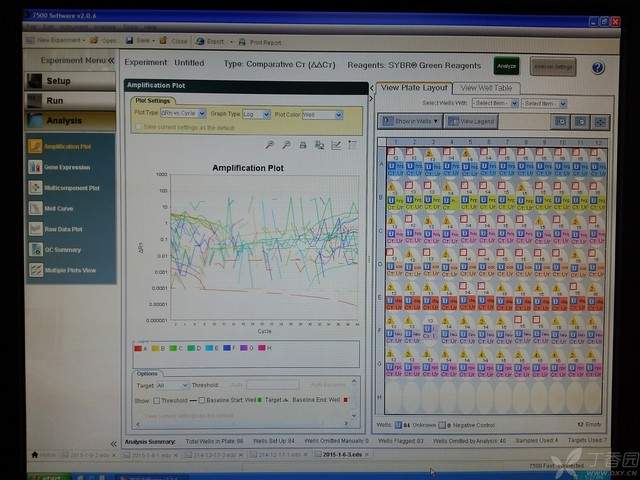Click the plate layout fit-to-view icon
The width and height of the screenshot is (640, 480).
point(600,122)
